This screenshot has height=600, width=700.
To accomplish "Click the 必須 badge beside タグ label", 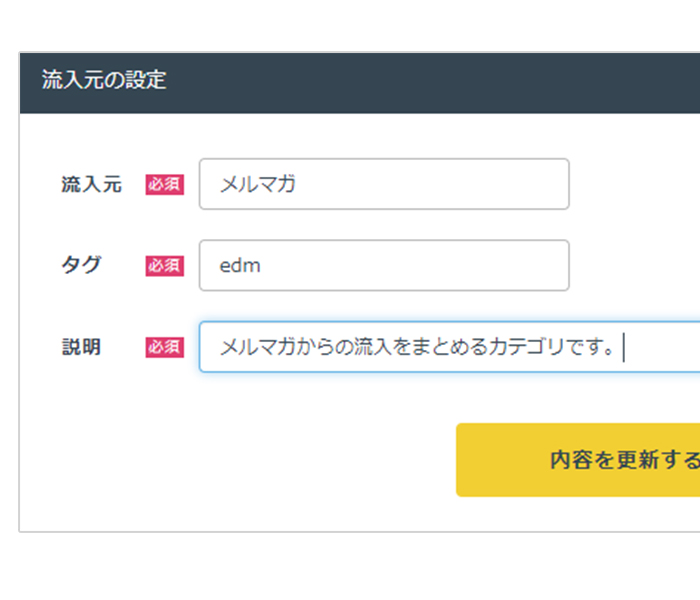I will [165, 266].
